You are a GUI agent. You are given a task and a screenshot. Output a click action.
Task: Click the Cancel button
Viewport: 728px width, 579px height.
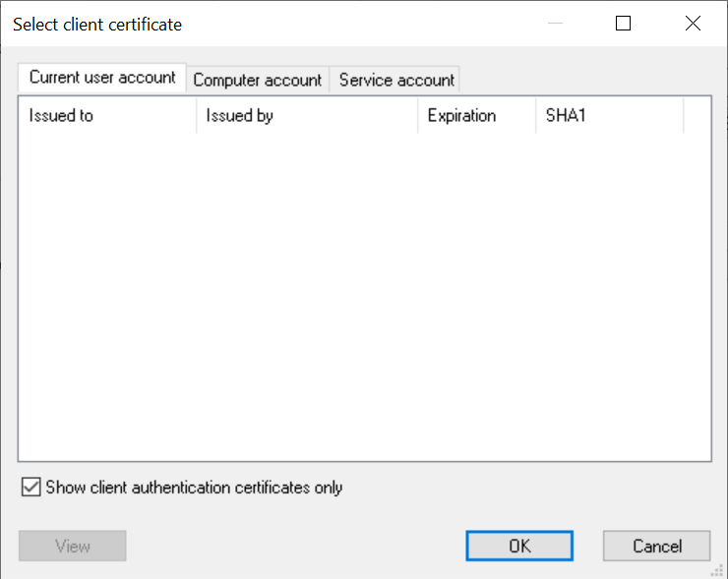click(x=656, y=546)
